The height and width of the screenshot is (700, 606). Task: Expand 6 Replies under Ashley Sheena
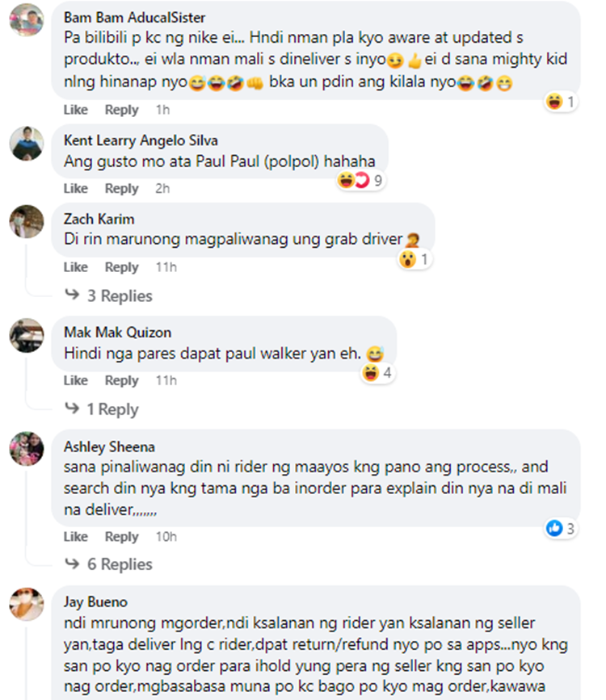pyautogui.click(x=108, y=564)
